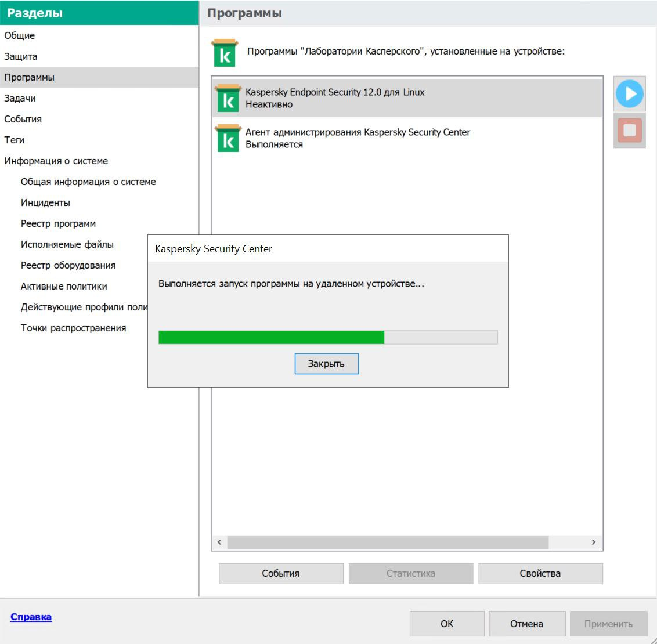657x644 pixels.
Task: Open Действующие профили политик subsection
Action: point(84,307)
